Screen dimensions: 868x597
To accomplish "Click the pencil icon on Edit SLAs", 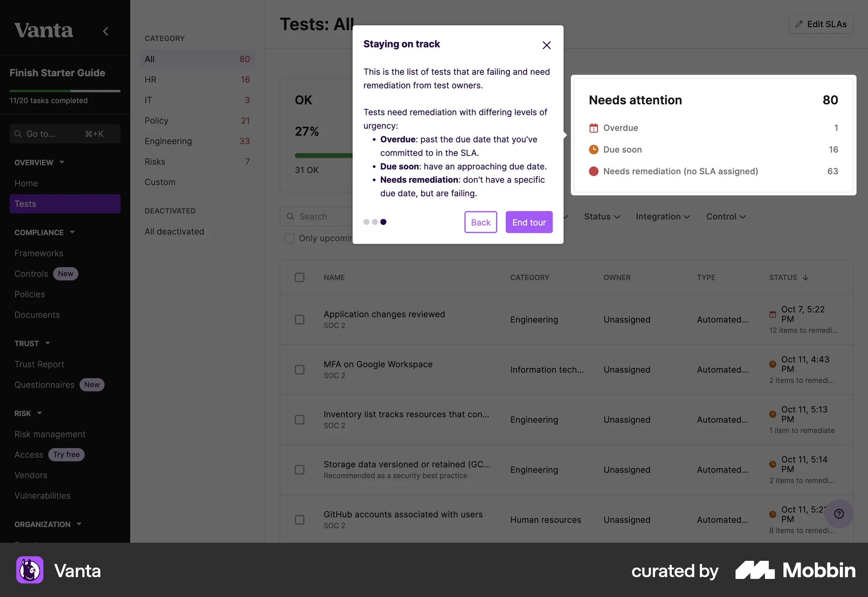I will [798, 24].
